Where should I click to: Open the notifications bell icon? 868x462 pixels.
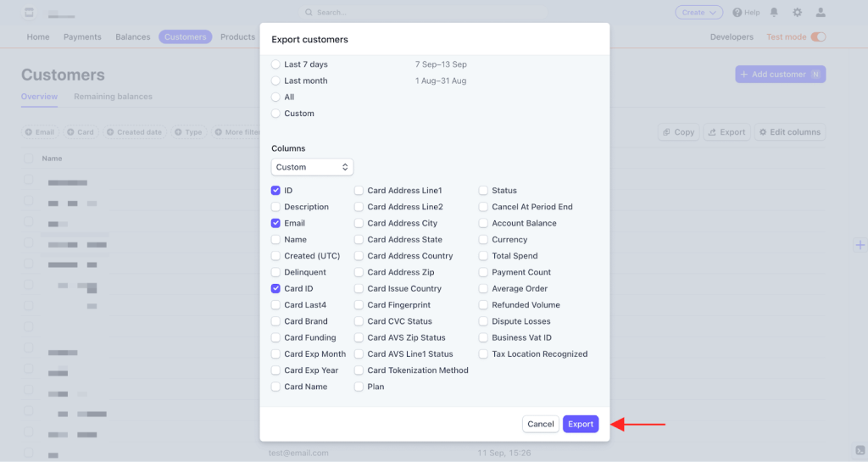[774, 13]
